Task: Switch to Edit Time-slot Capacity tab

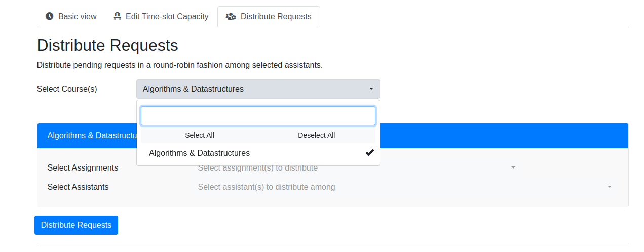Action: tap(160, 16)
